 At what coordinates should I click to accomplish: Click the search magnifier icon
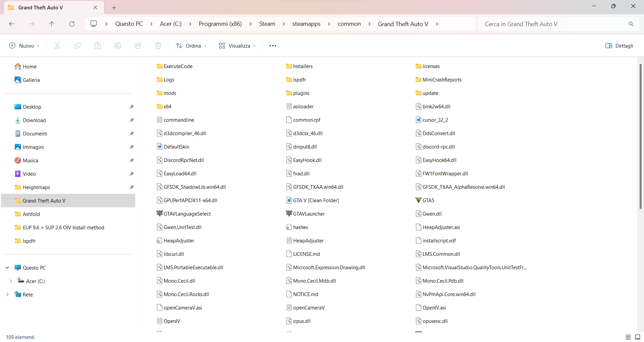[x=631, y=24]
